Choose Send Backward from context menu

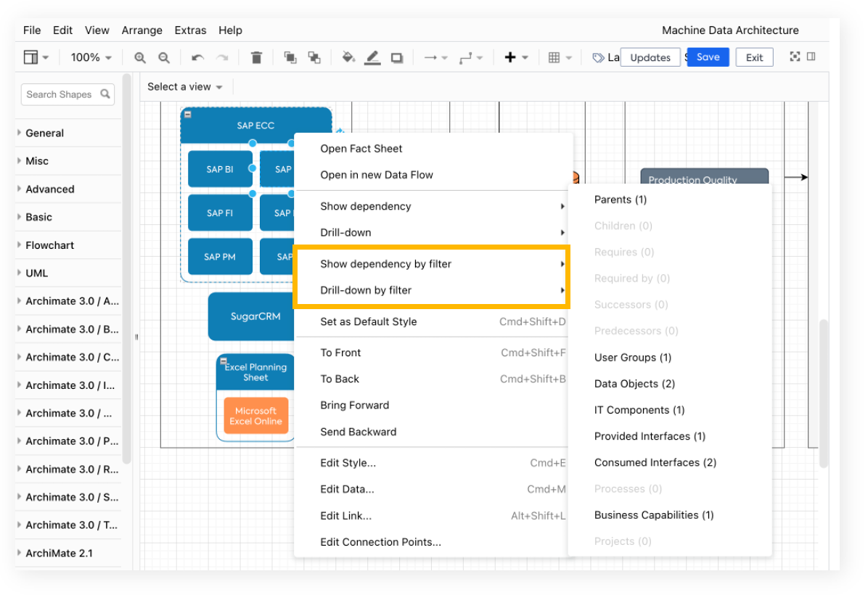433,432
